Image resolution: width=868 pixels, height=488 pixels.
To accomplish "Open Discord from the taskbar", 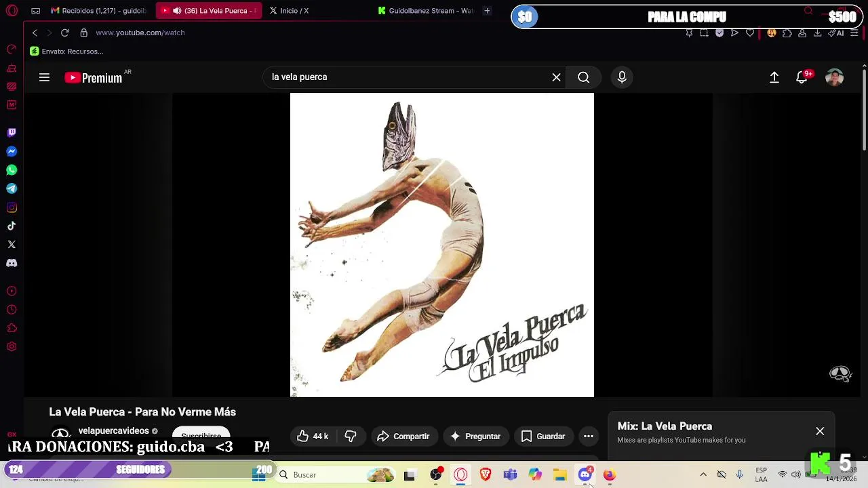I will point(585,474).
